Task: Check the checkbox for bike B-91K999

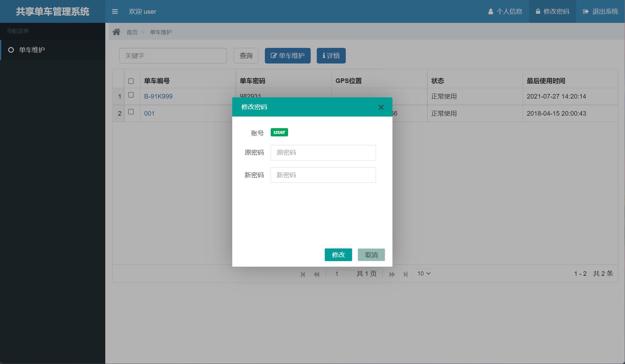Action: pyautogui.click(x=131, y=95)
